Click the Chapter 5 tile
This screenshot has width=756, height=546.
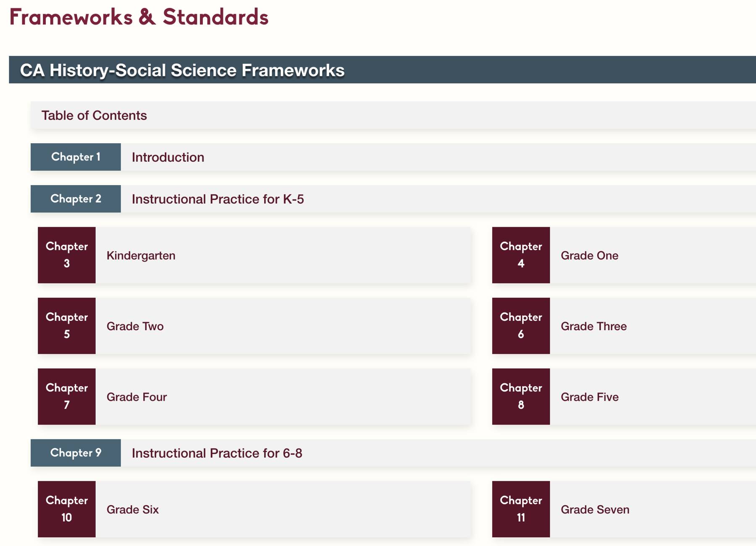67,325
